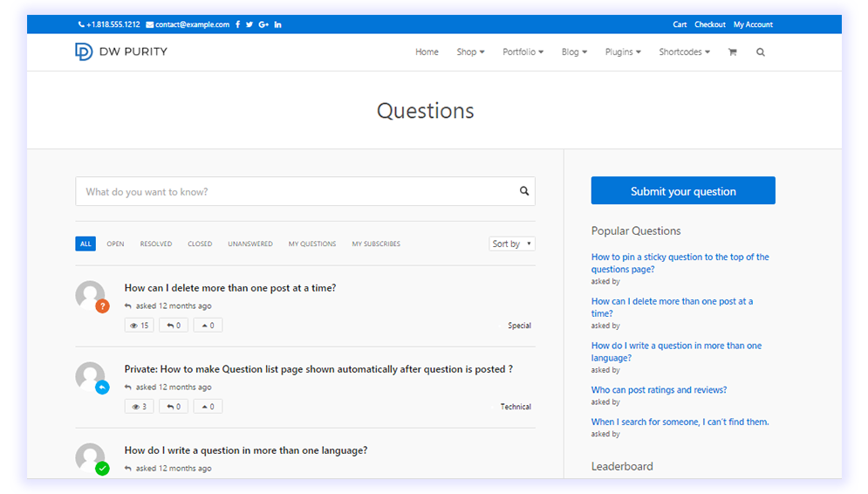This screenshot has width=868, height=494.
Task: Click the navbar search magnifier icon
Action: (x=761, y=52)
